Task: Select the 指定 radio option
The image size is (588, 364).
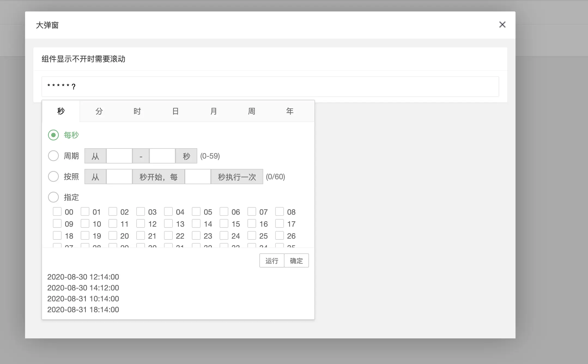Action: click(x=53, y=197)
